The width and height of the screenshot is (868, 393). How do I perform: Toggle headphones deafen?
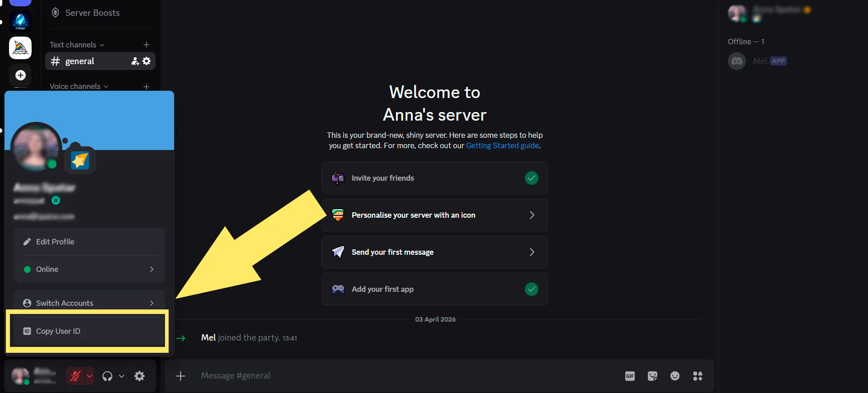107,376
